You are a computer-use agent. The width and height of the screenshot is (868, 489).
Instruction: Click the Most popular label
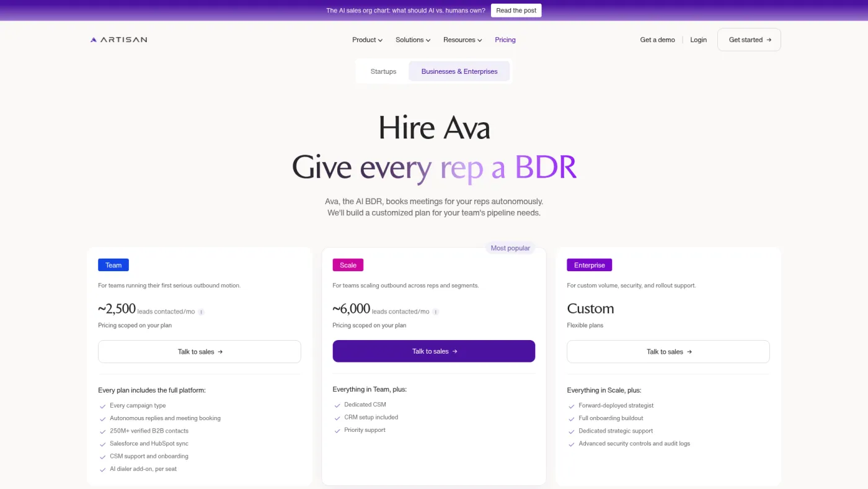510,248
